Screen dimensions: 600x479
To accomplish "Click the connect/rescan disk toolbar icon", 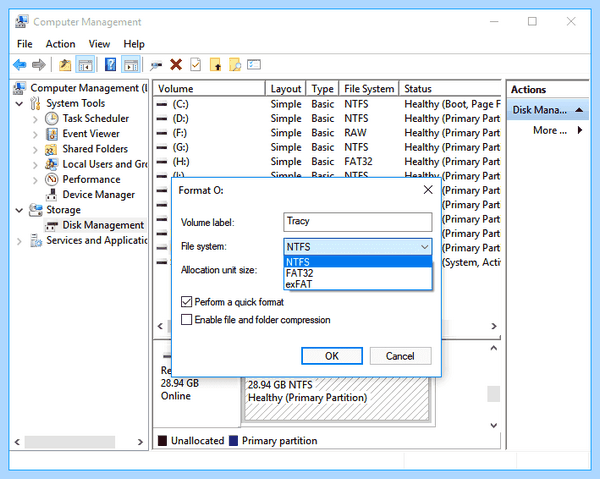I will (156, 65).
